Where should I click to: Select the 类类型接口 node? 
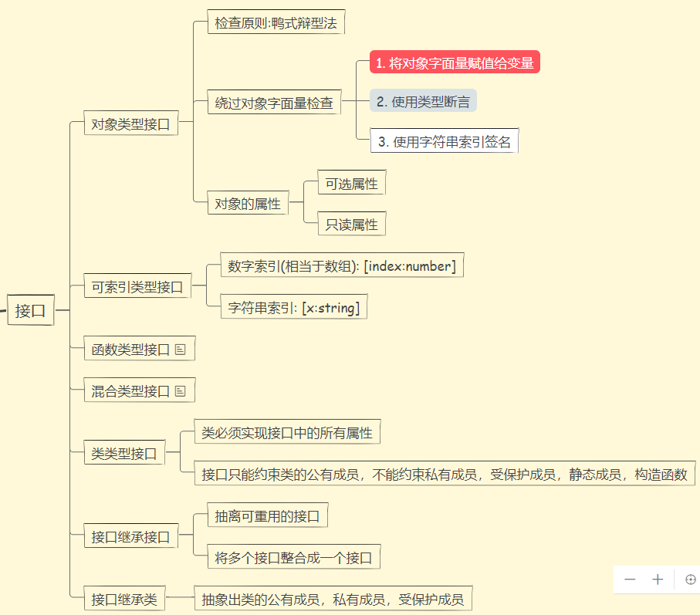[124, 454]
